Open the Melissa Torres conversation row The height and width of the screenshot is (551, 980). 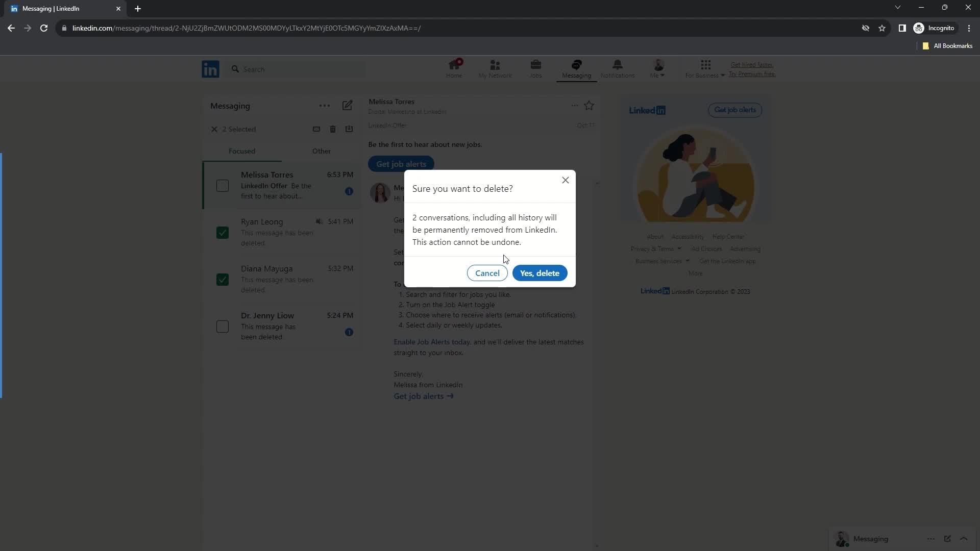tap(282, 186)
